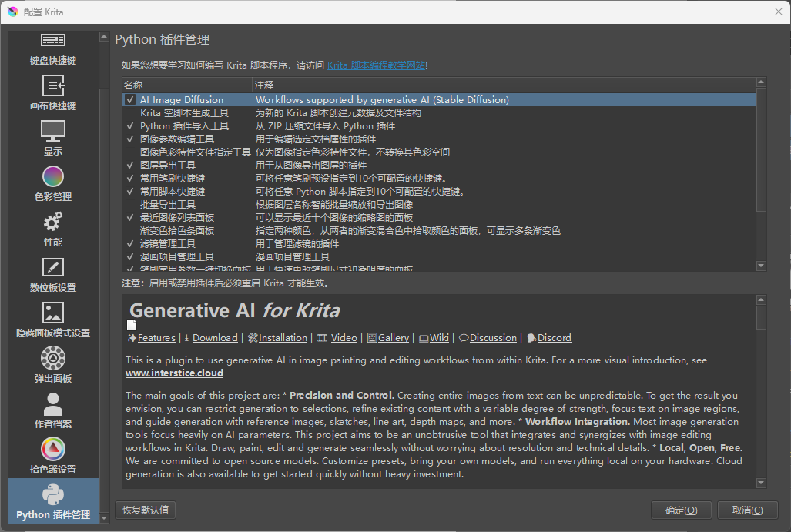Viewport: 791px width, 532px height.
Task: Open the 作者档案 person icon
Action: 53,404
